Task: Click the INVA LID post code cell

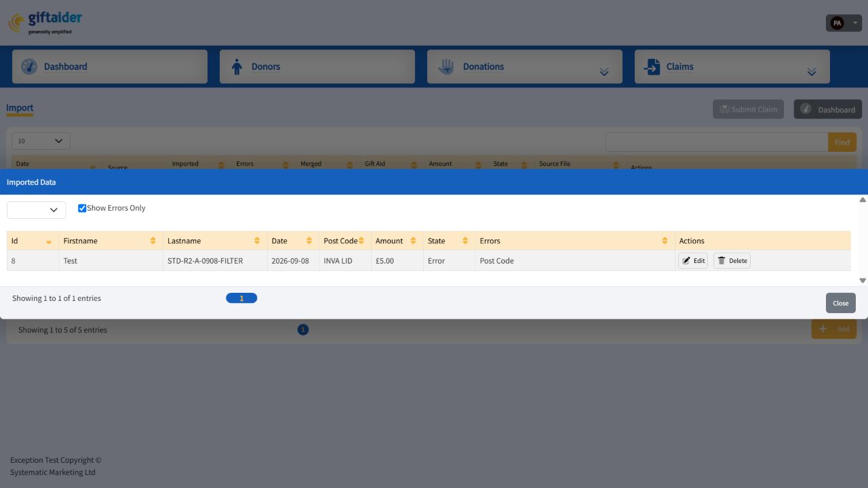Action: (345, 261)
